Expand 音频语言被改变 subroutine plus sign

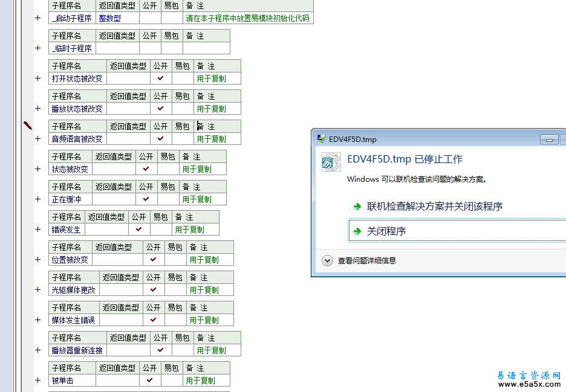[38, 139]
